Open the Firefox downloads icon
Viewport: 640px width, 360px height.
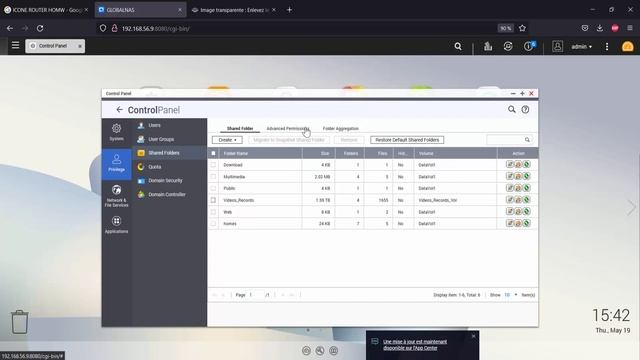(x=600, y=28)
